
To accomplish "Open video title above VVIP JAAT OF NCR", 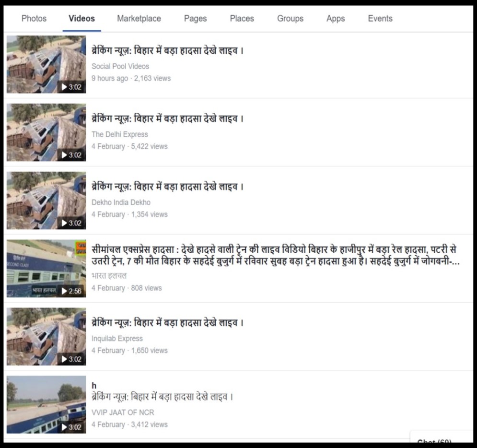I will click(x=162, y=397).
